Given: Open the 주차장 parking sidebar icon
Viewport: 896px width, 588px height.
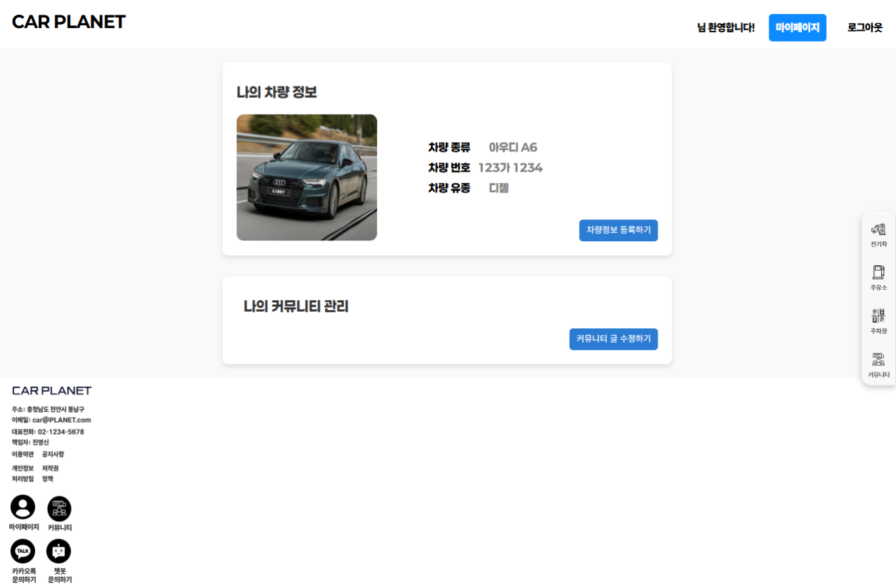Looking at the screenshot, I should point(878,321).
